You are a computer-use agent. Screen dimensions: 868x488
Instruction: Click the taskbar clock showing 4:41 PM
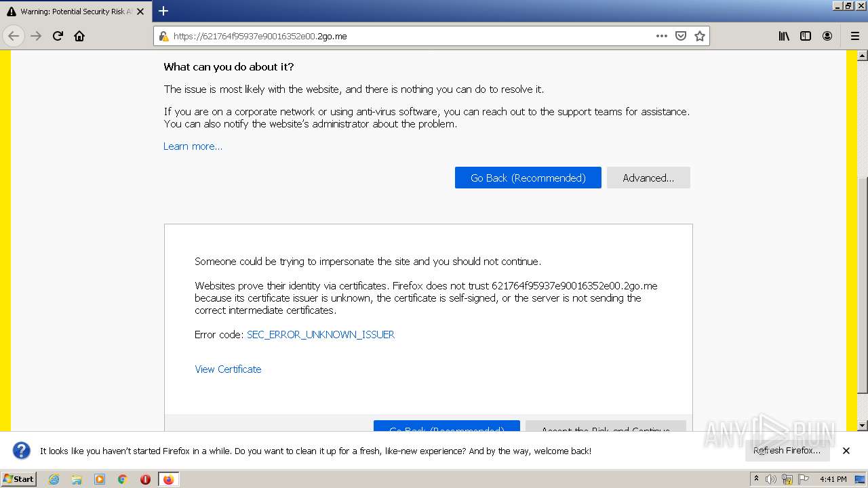pos(833,479)
